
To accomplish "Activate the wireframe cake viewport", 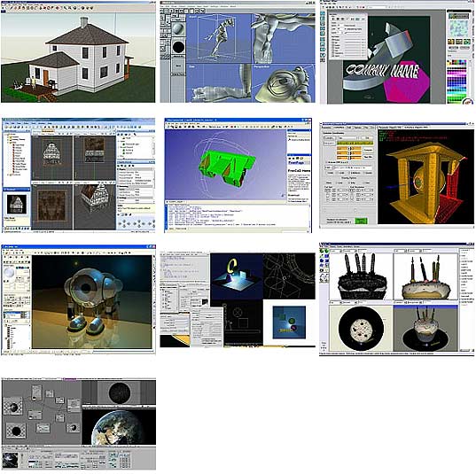I will tap(361, 276).
